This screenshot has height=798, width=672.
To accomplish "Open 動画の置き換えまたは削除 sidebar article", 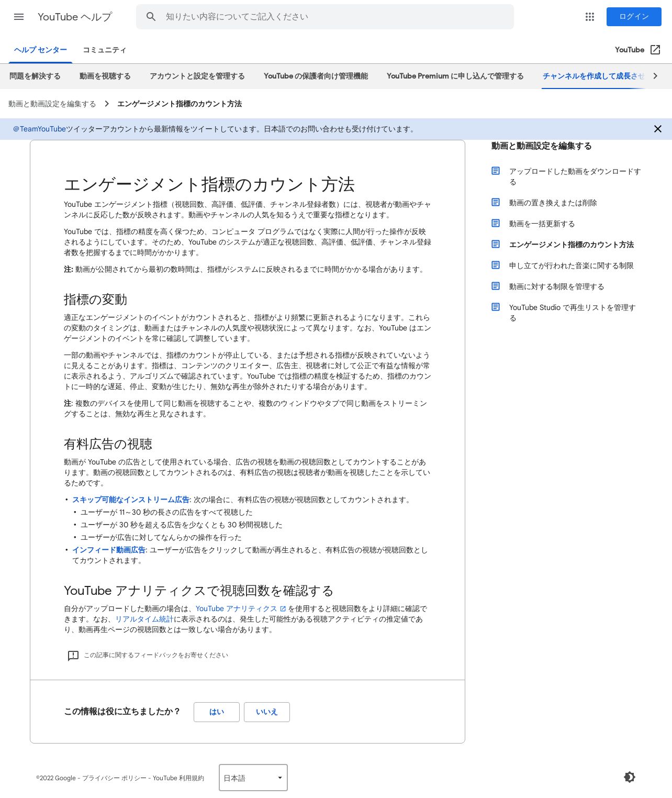I will click(x=553, y=203).
